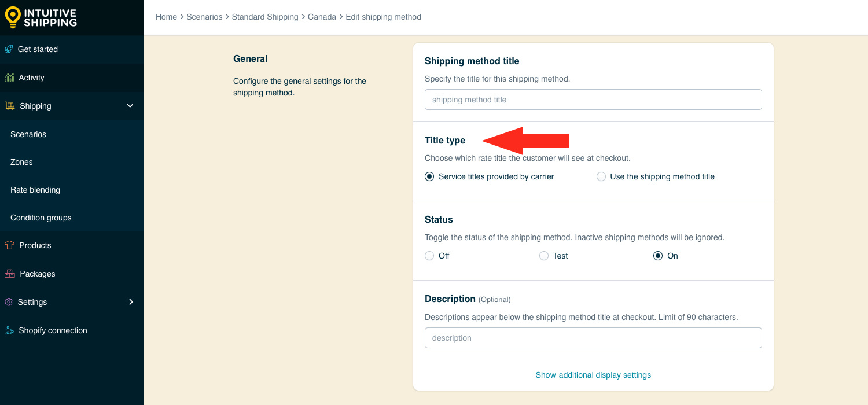The width and height of the screenshot is (868, 405).
Task: Click the Shipping truck icon
Action: pyautogui.click(x=10, y=106)
